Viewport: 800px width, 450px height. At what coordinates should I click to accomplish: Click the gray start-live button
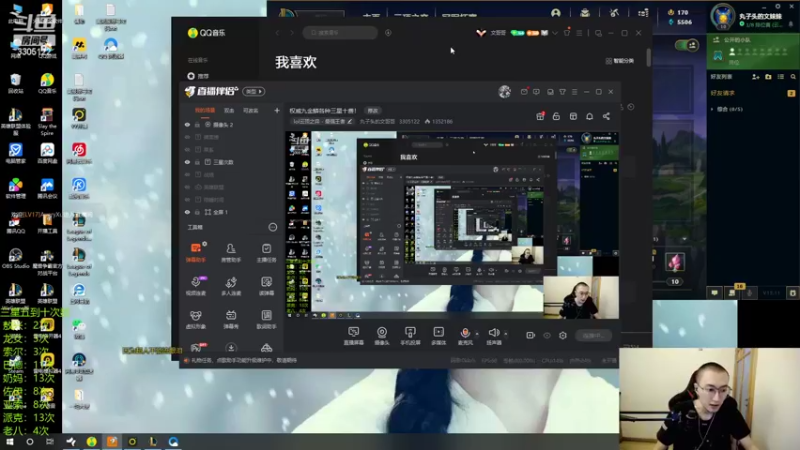(x=593, y=335)
